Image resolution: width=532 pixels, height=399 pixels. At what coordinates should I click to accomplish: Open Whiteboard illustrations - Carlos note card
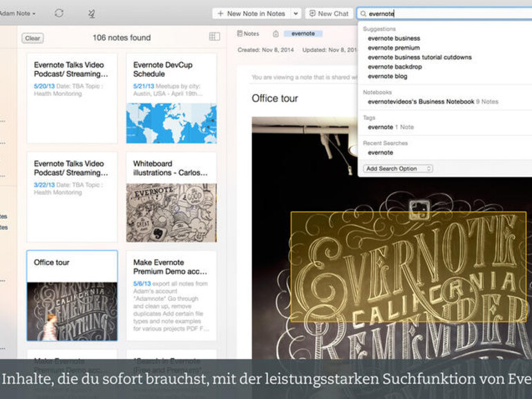(171, 197)
